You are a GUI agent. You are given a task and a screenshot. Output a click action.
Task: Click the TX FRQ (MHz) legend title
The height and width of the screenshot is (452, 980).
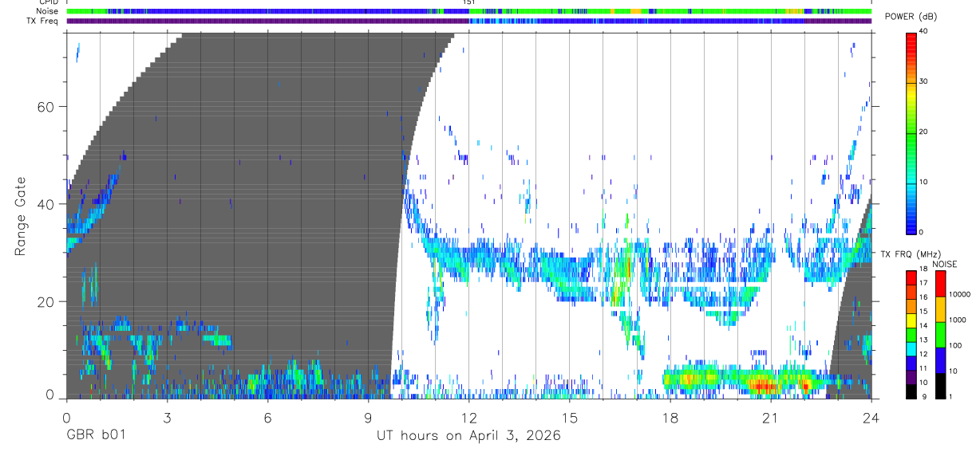point(909,254)
